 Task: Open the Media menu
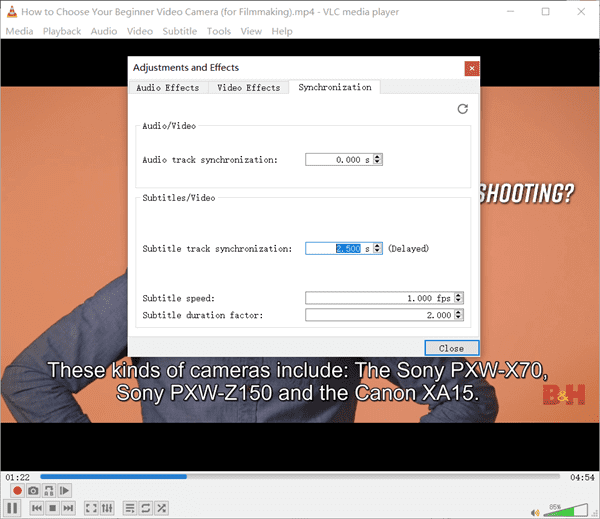click(x=19, y=31)
